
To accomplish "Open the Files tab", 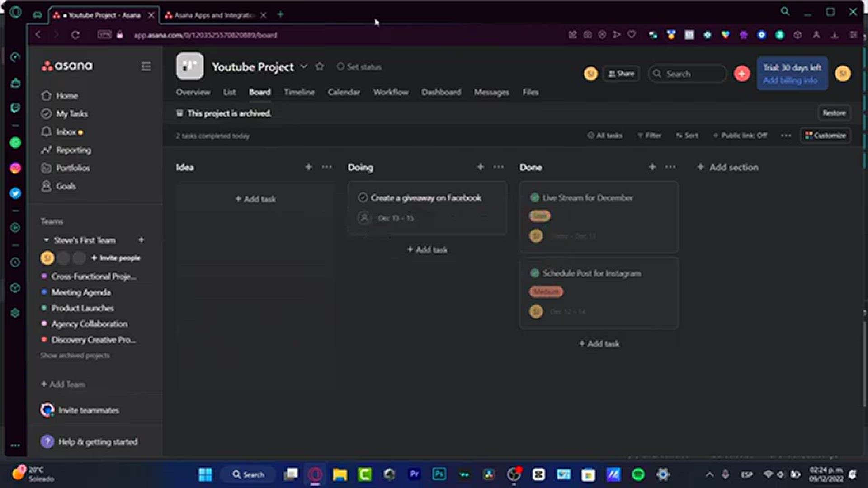I will [530, 92].
